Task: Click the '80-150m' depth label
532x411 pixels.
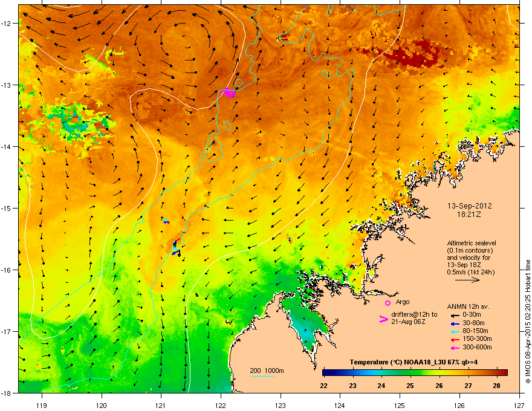Action: (475, 331)
